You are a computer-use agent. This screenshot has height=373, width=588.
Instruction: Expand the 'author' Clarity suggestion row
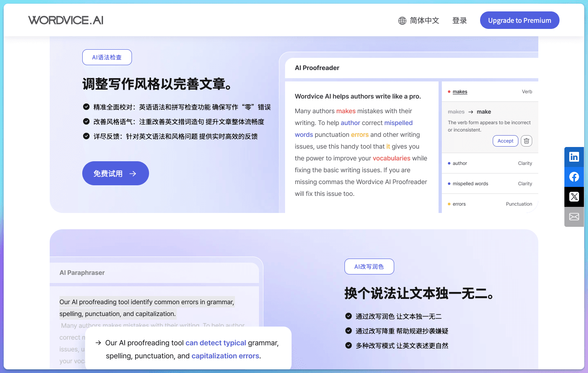(490, 163)
